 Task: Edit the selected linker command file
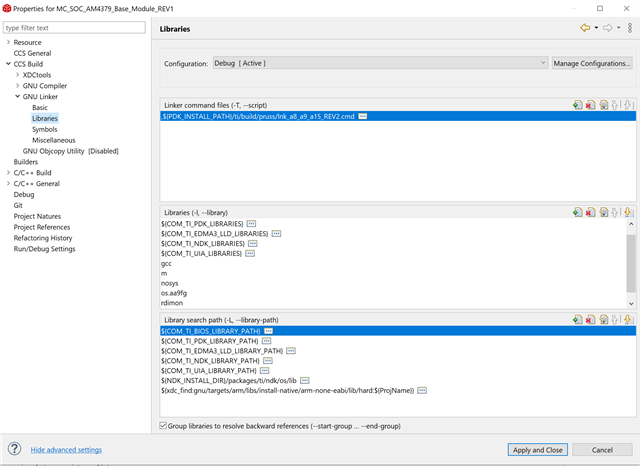point(603,105)
